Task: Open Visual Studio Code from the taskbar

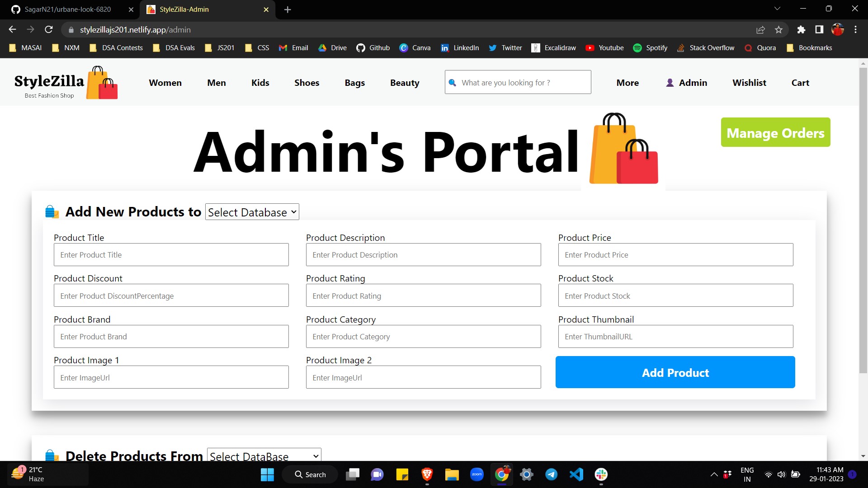Action: tap(576, 474)
